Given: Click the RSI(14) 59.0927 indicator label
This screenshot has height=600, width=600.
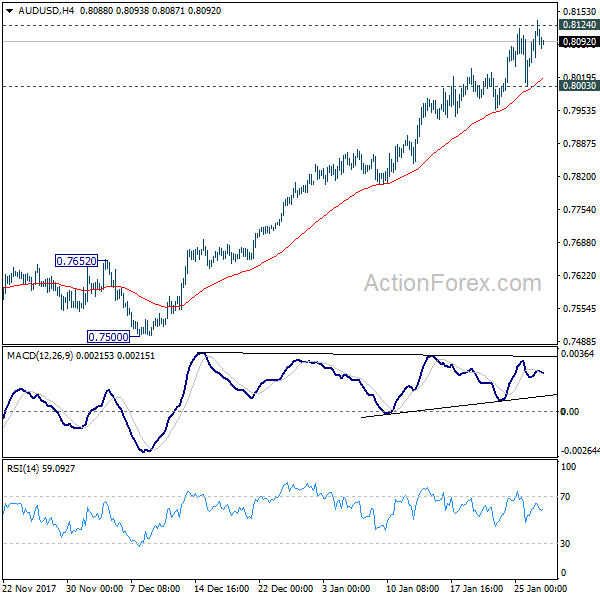Looking at the screenshot, I should tap(41, 468).
